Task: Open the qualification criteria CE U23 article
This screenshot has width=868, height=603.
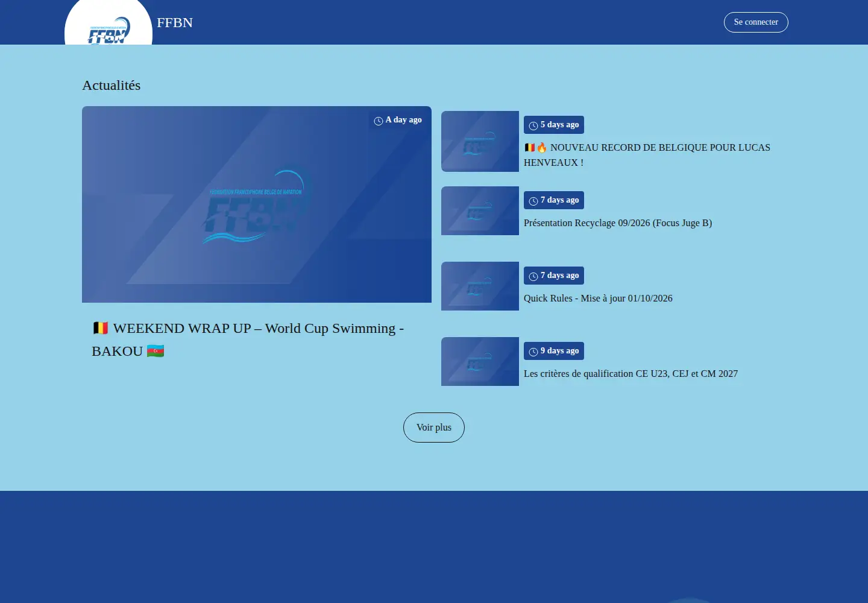Action: coord(631,374)
